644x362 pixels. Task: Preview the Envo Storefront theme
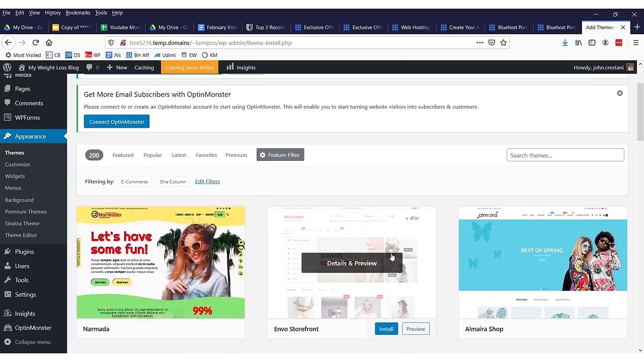pyautogui.click(x=416, y=329)
